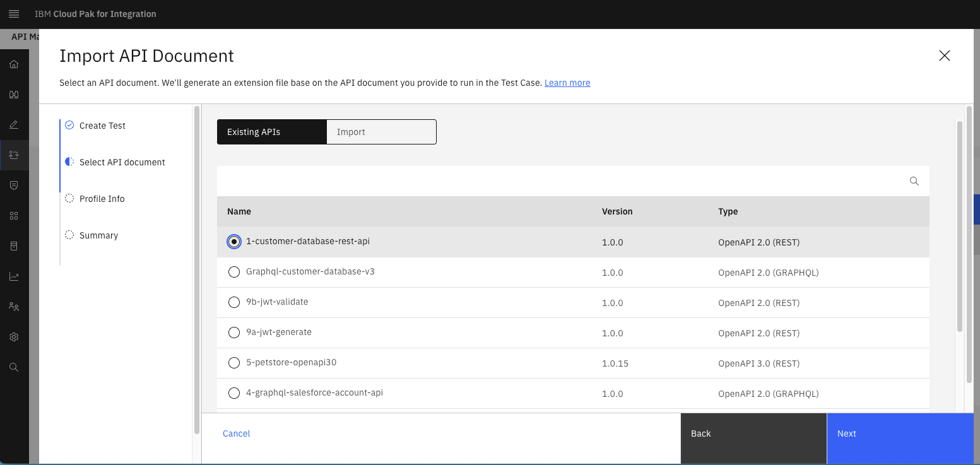
Task: Click the Next button
Action: [x=900, y=433]
